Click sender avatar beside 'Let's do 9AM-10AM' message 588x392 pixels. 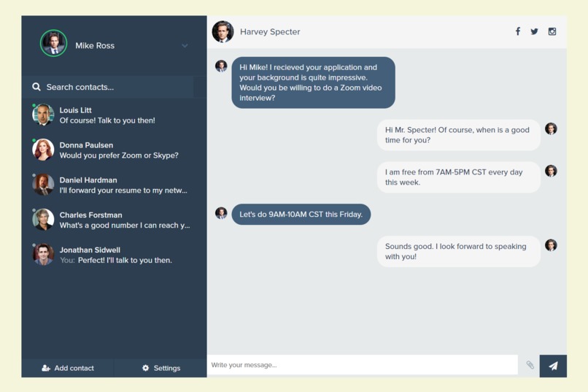(221, 213)
